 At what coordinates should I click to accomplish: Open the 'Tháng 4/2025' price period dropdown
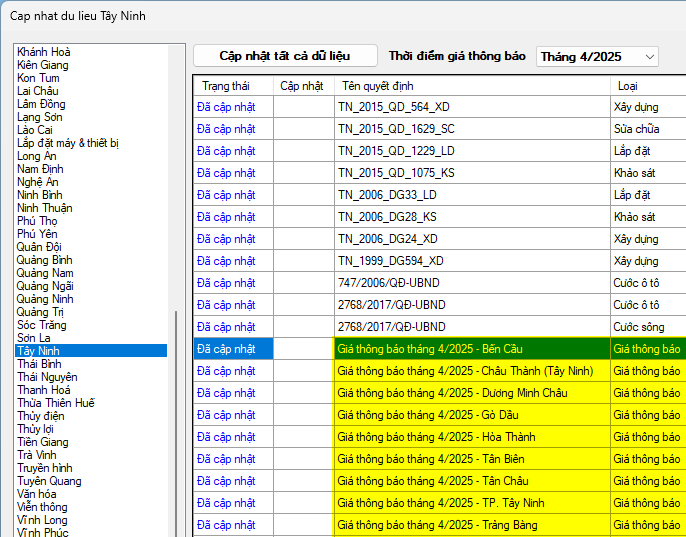pos(597,56)
